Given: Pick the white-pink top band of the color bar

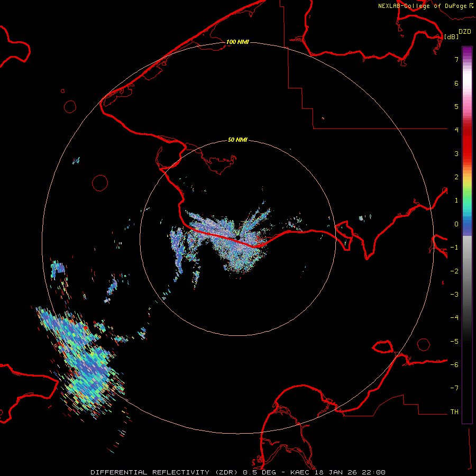Looking at the screenshot, I should tap(467, 82).
